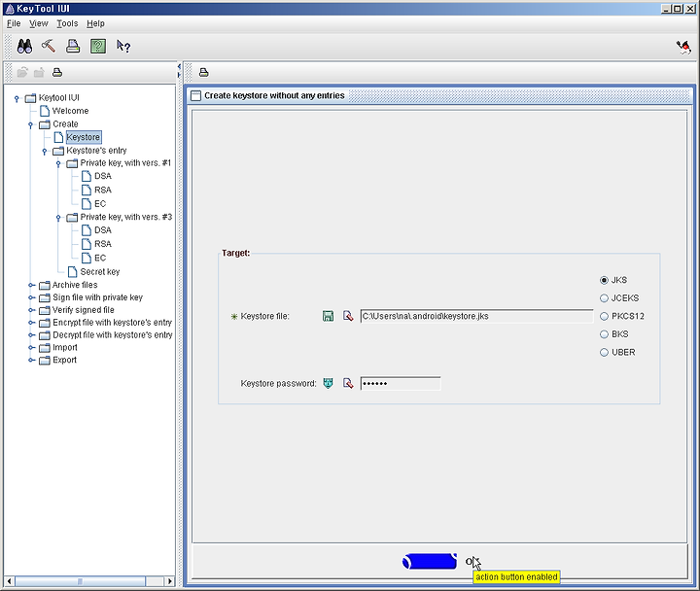The height and width of the screenshot is (591, 700).
Task: Expand the Verify signed file node
Action: pos(31,310)
